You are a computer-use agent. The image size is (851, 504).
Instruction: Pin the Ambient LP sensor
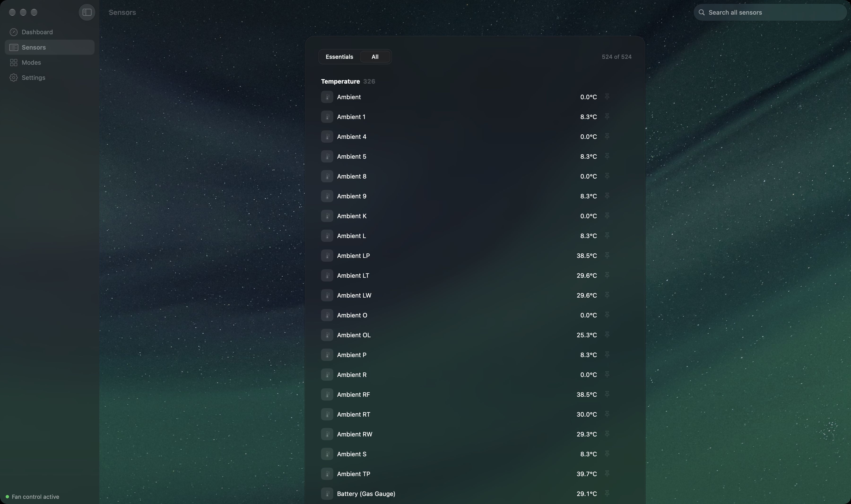pyautogui.click(x=607, y=255)
